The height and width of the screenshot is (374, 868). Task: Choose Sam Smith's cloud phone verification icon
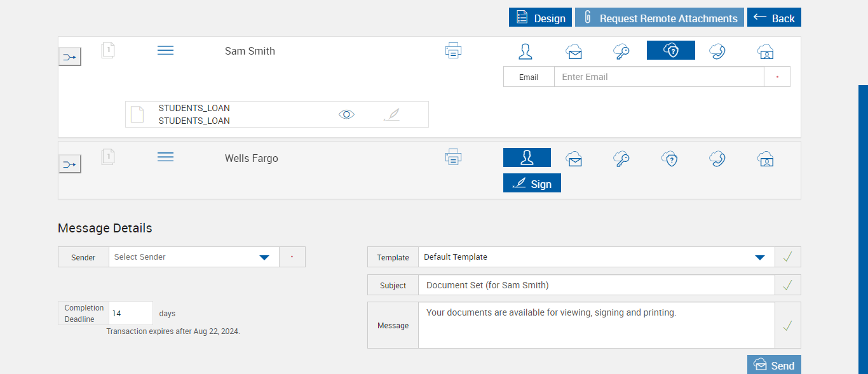tap(717, 51)
